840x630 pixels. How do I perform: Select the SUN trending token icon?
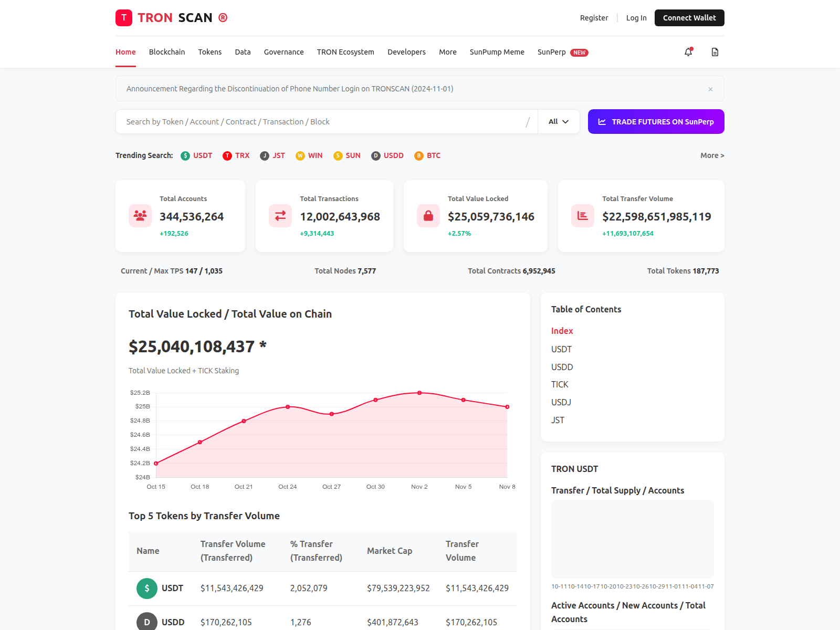(x=338, y=156)
